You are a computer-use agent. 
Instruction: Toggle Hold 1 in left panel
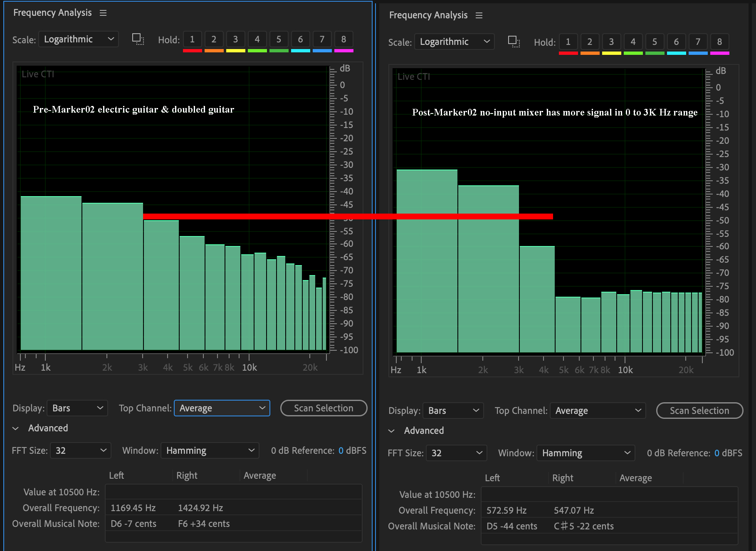[192, 39]
